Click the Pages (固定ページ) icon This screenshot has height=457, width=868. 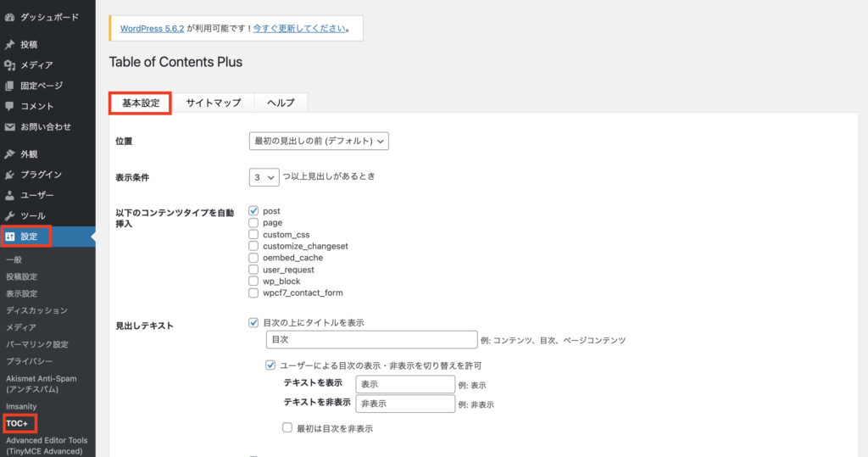point(9,86)
